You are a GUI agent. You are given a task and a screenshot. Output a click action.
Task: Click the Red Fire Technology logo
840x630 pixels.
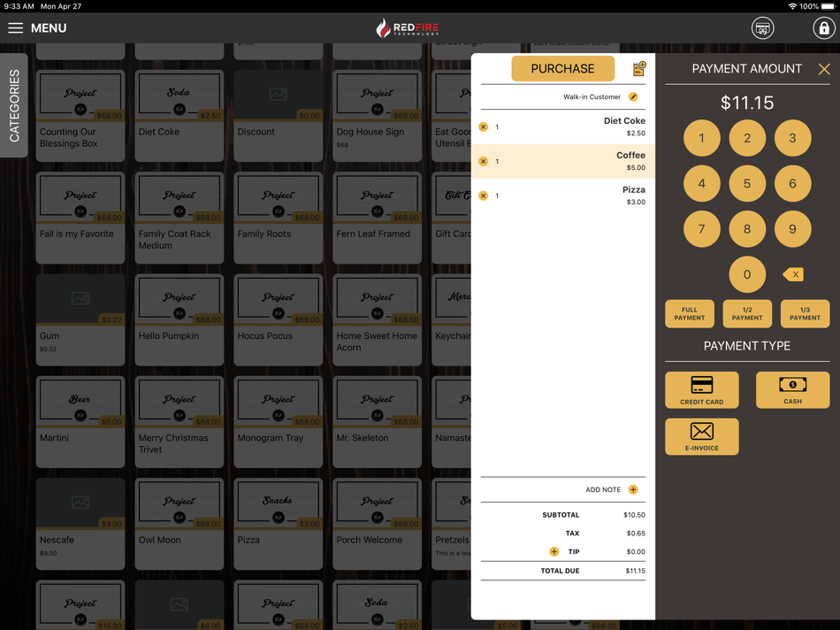pos(407,28)
